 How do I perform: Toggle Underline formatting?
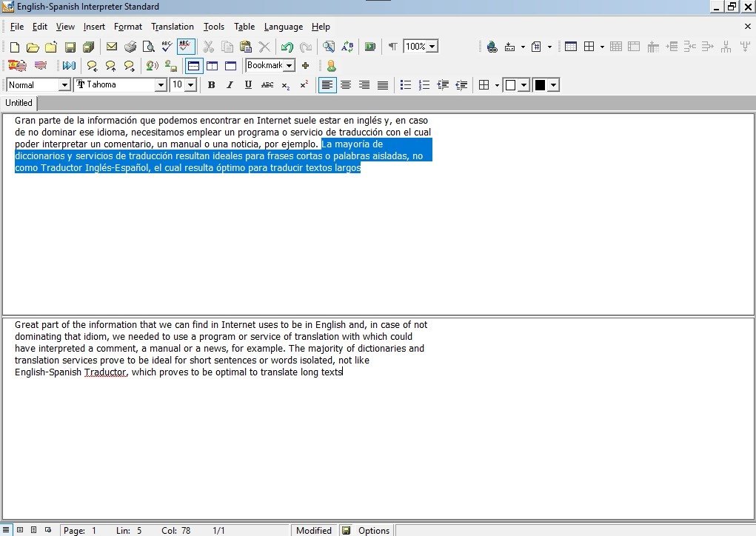(248, 85)
